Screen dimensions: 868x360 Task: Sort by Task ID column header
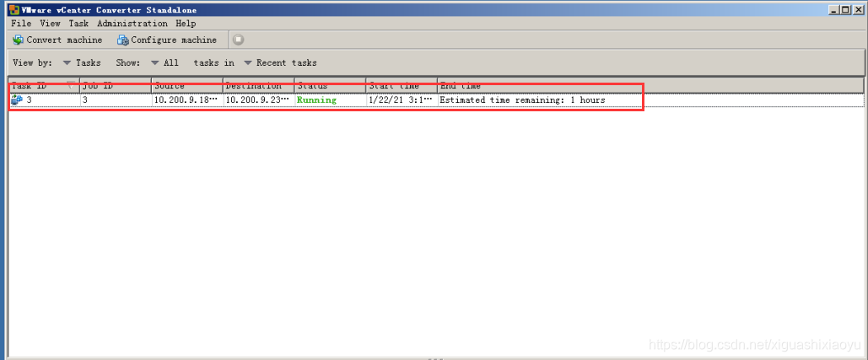coord(44,86)
